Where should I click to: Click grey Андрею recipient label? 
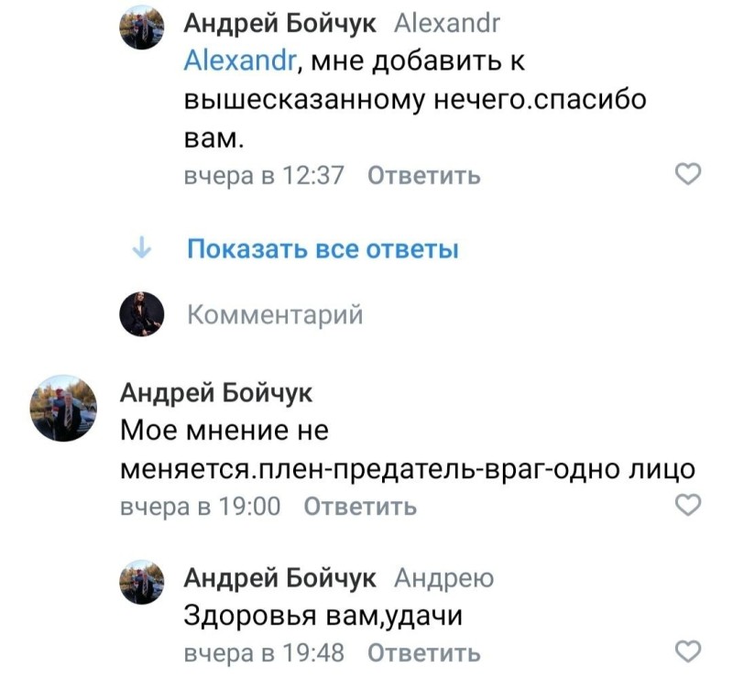[443, 578]
